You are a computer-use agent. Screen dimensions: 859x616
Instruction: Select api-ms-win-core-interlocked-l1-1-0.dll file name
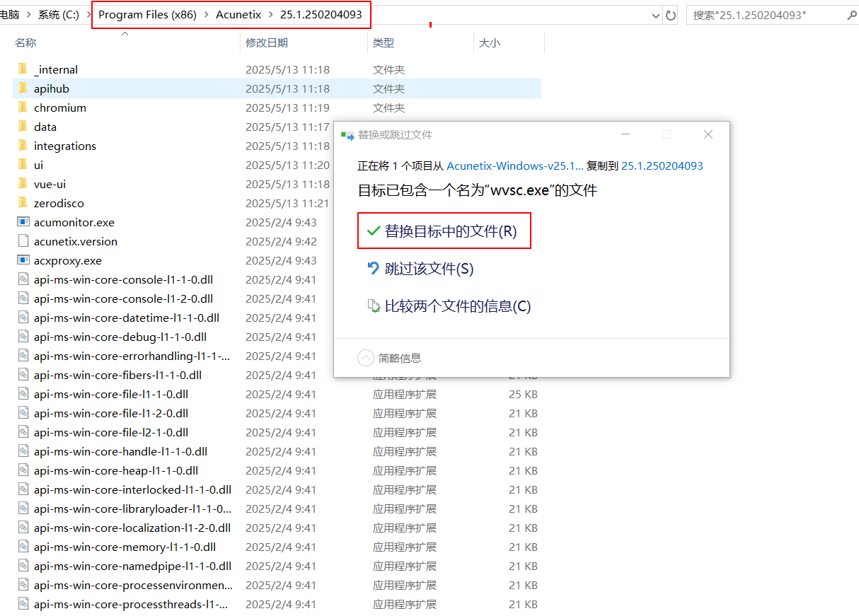tap(132, 489)
